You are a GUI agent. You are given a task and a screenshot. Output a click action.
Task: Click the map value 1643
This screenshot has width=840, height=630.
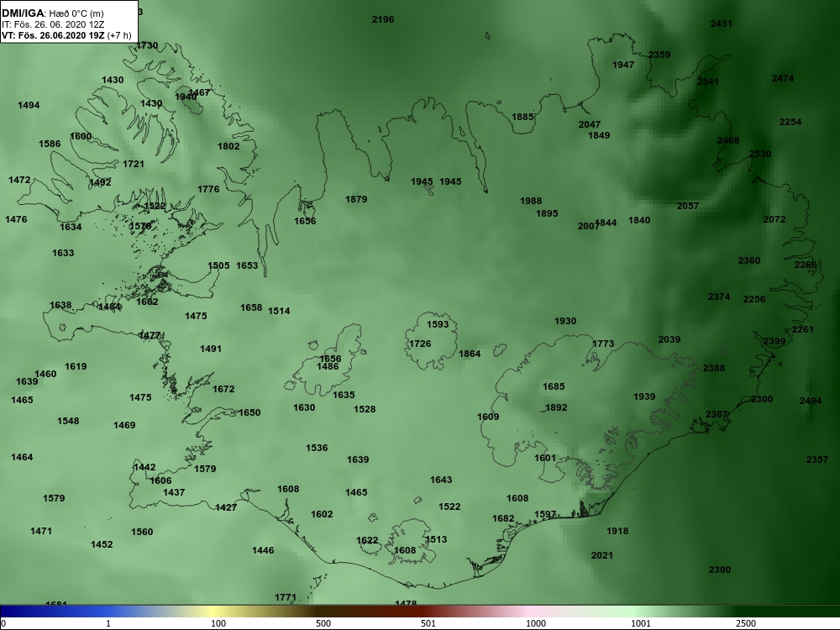tap(441, 480)
